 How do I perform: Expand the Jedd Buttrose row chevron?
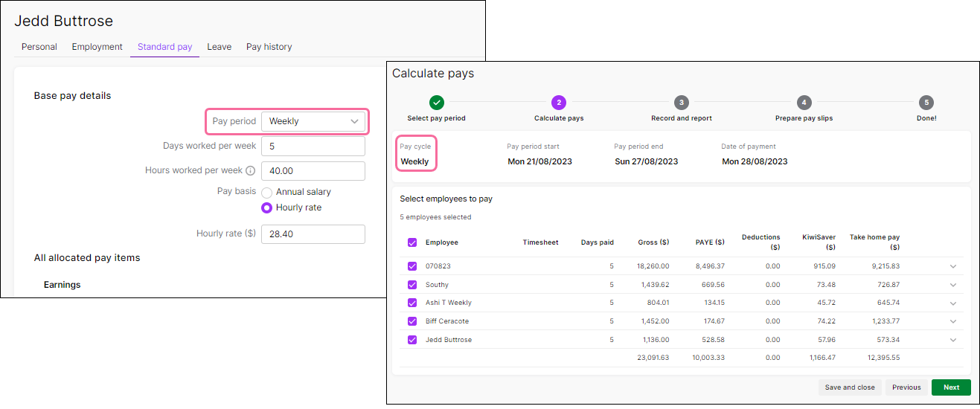tap(953, 340)
